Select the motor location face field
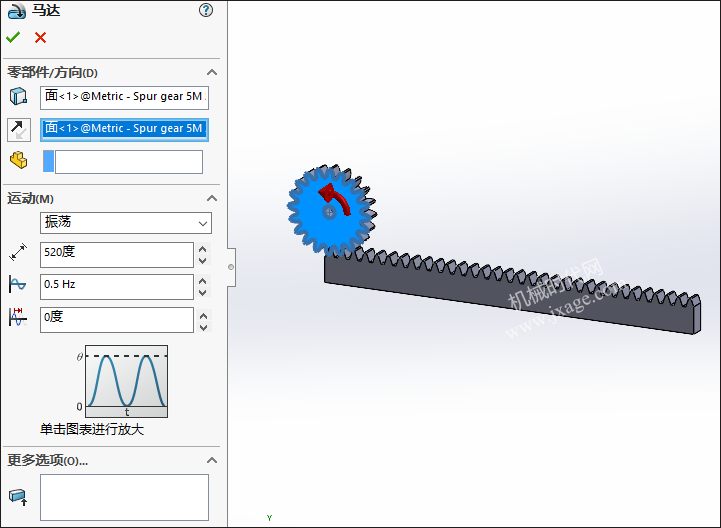 coord(124,98)
